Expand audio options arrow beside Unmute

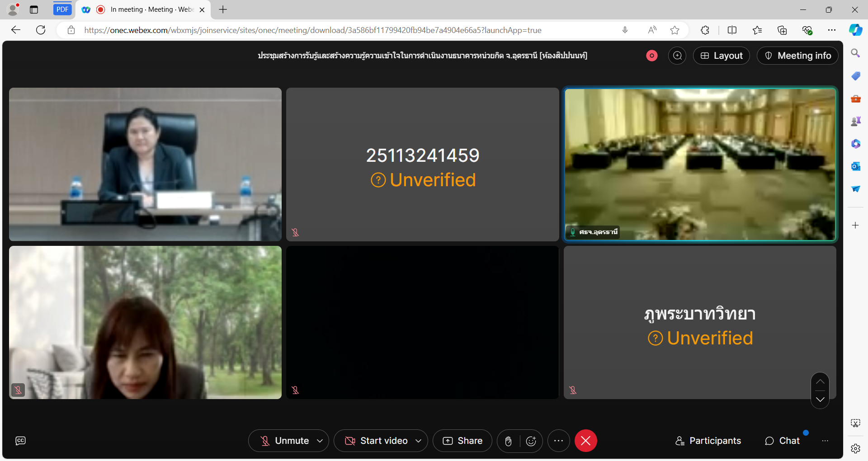[320, 441]
